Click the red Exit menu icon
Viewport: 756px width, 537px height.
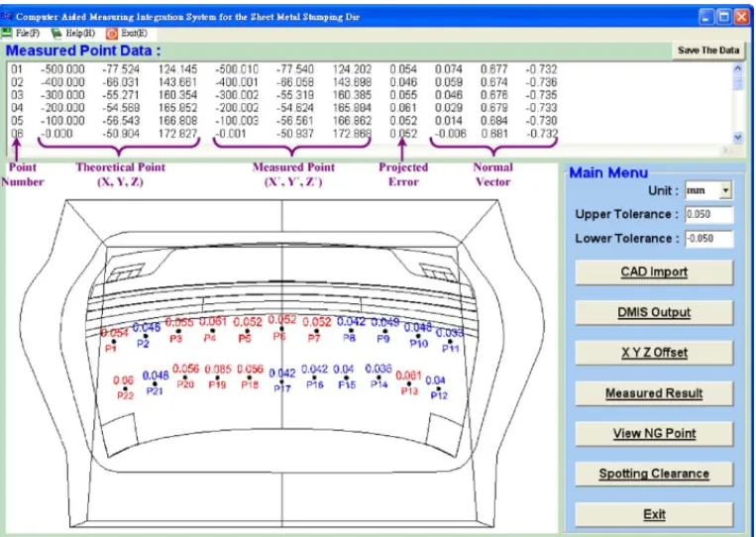pos(112,34)
